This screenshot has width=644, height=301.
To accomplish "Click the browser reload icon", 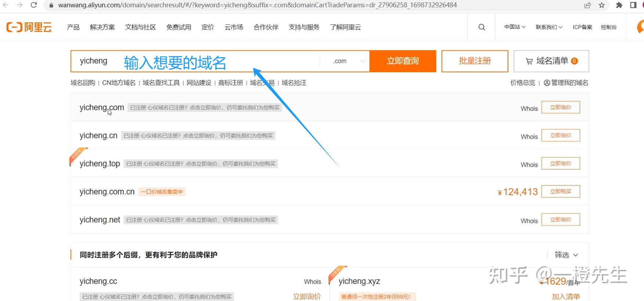I will (x=34, y=5).
